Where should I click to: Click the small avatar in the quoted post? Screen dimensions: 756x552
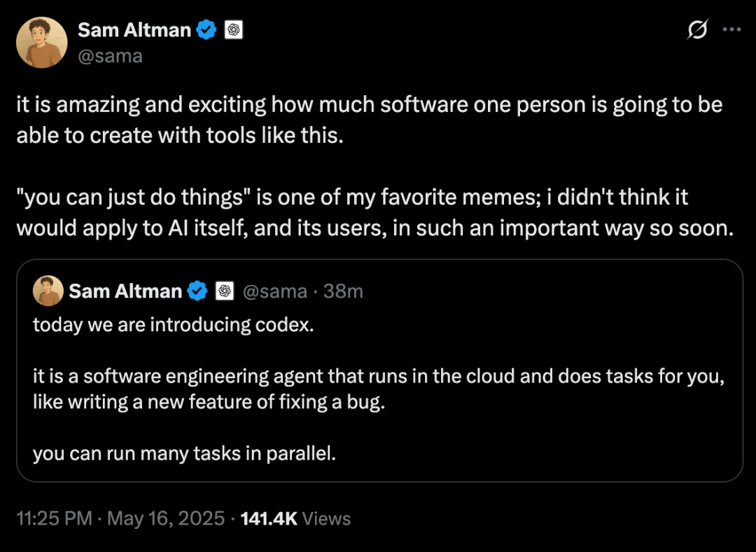pos(48,291)
